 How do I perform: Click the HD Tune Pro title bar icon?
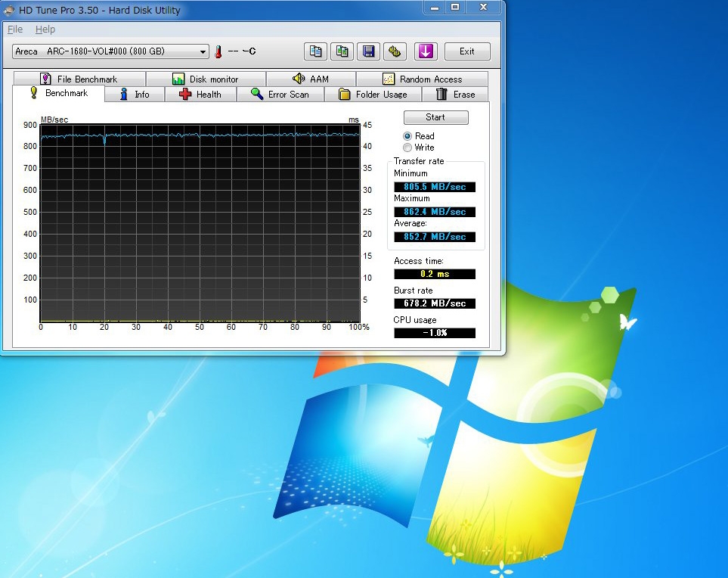9,10
